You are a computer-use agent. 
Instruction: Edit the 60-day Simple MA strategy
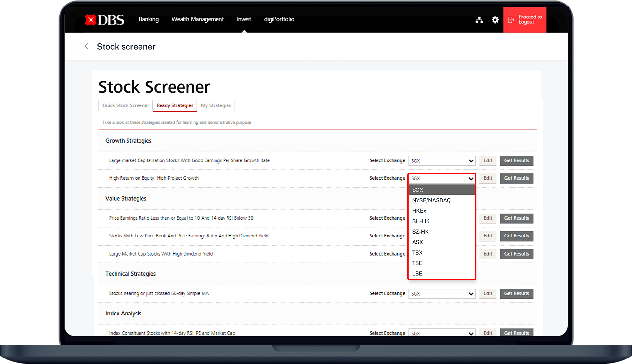tap(488, 293)
